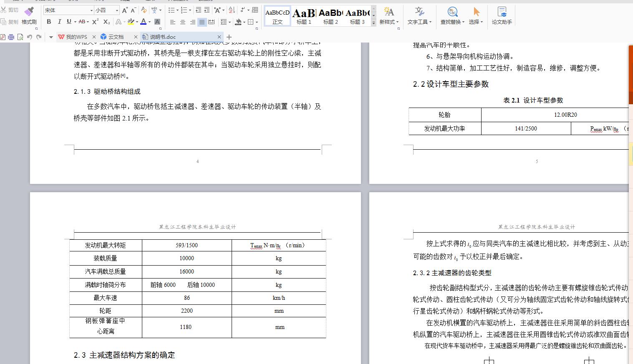Click the shading fill color bucket
Image resolution: width=633 pixels, height=364 pixels.
point(238,22)
